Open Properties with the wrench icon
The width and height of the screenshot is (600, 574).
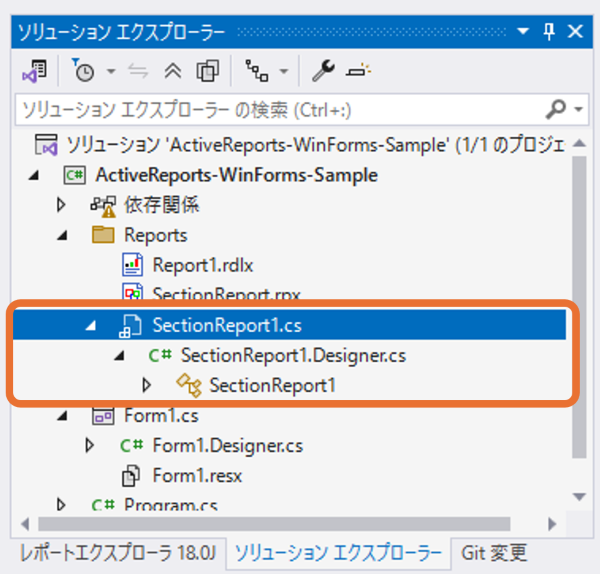point(323,70)
